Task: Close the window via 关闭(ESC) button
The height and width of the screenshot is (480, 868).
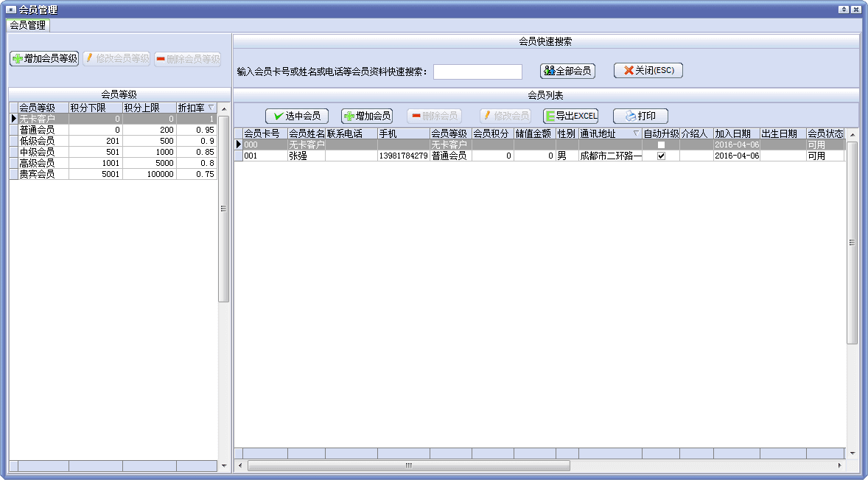Action: pyautogui.click(x=648, y=71)
